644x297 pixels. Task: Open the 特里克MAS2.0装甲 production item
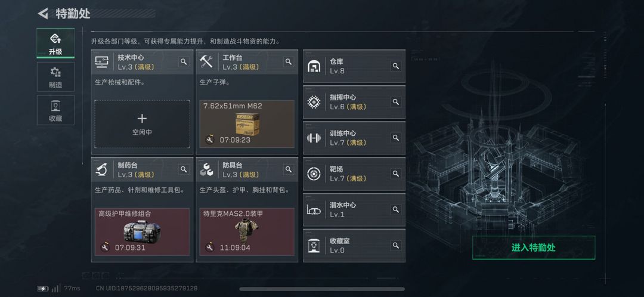pos(247,231)
